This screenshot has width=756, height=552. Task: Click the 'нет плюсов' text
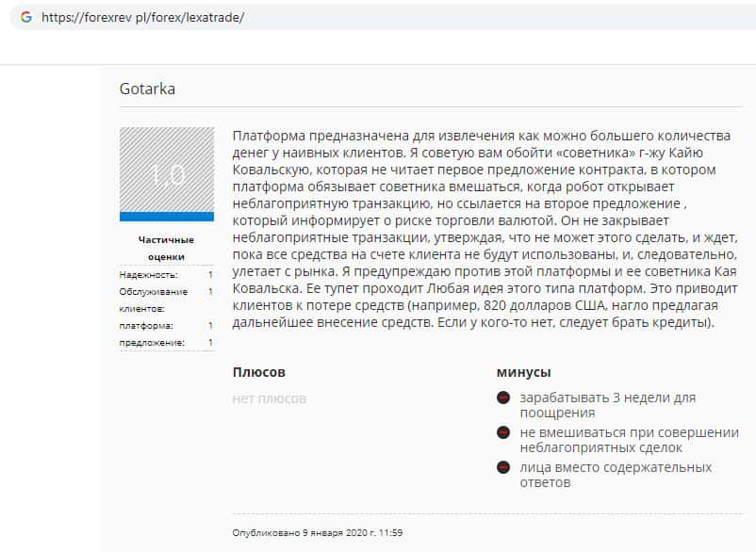(x=269, y=398)
